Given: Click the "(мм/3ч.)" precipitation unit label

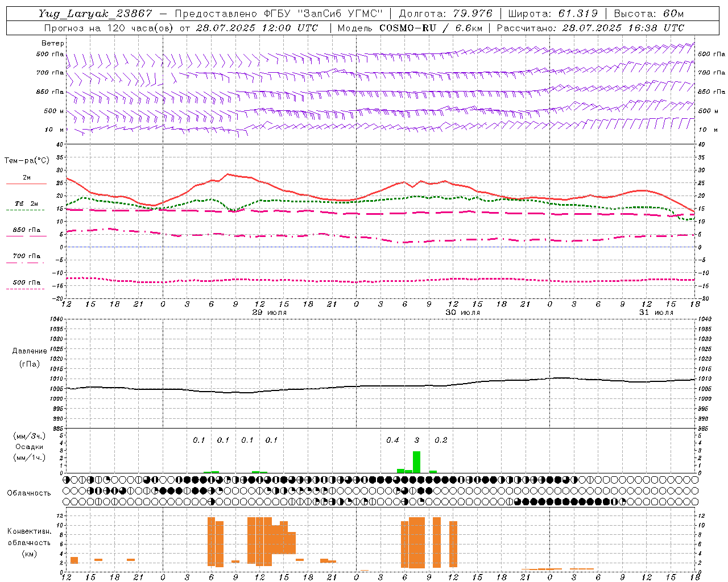Looking at the screenshot, I should (30, 436).
